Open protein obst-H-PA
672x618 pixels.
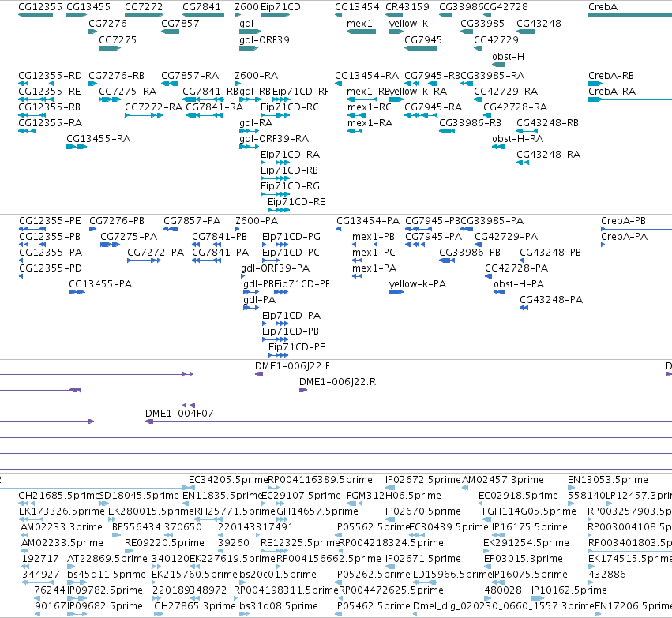click(519, 284)
